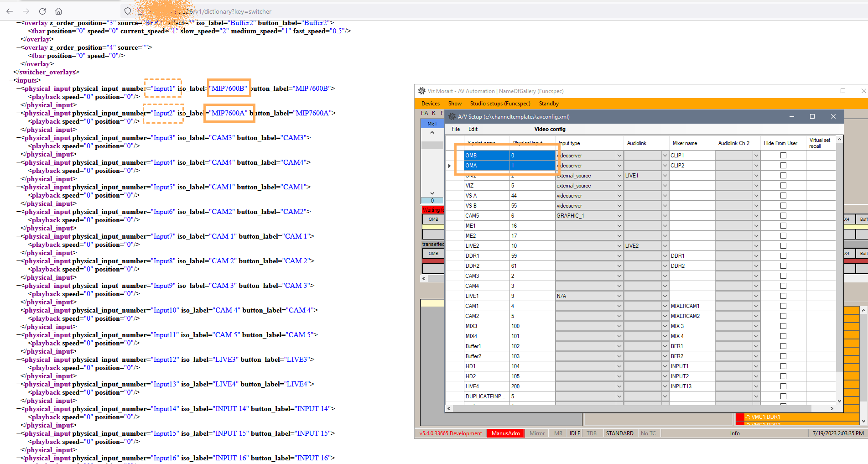Screen dimensions: 868x464
Task: Click the X-point name column header
Action: (x=487, y=143)
